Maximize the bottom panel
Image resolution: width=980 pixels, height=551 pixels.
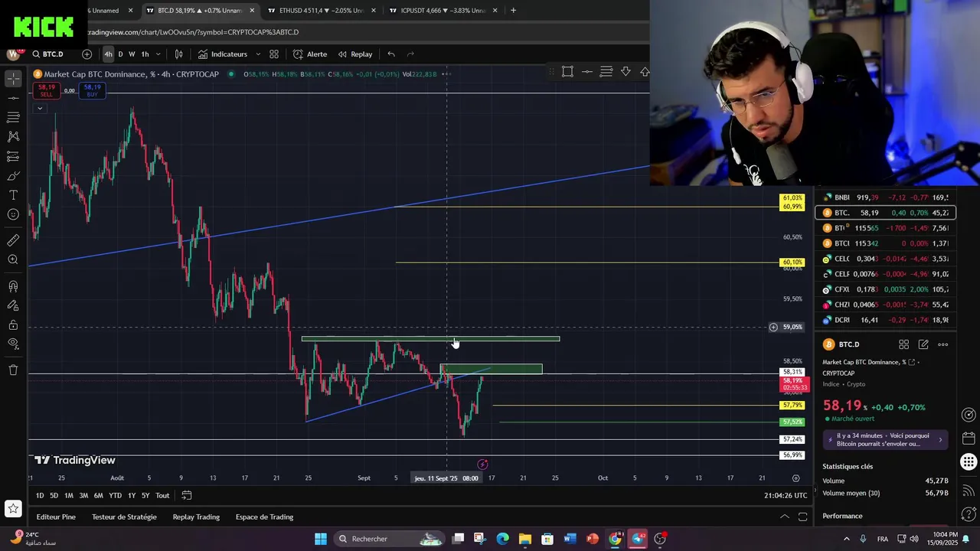click(802, 517)
